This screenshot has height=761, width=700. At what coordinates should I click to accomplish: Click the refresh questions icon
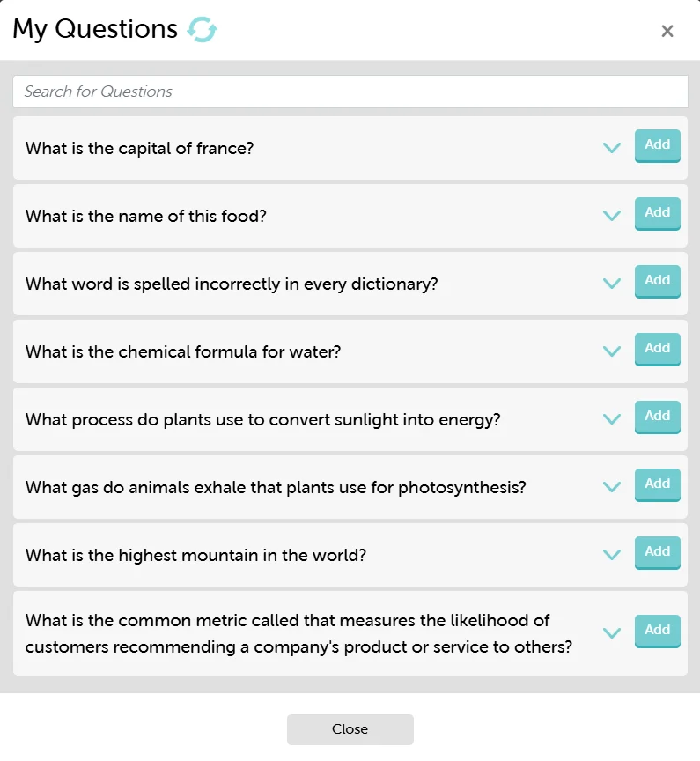pyautogui.click(x=203, y=29)
